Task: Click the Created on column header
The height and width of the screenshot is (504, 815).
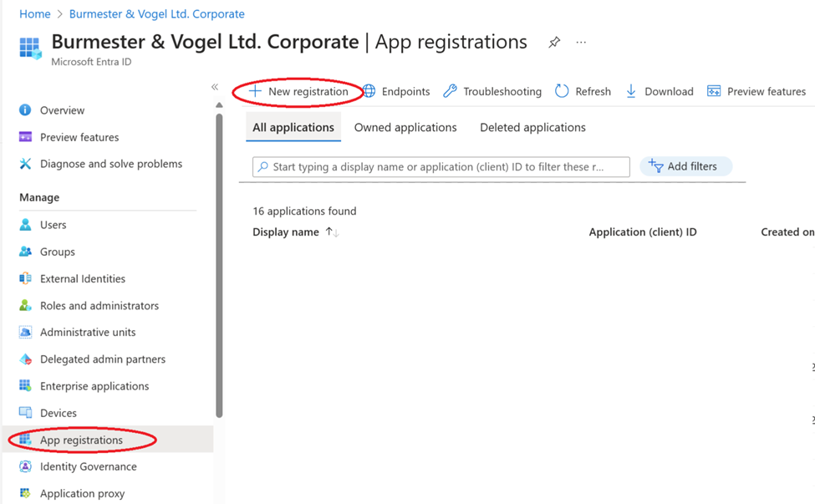Action: point(787,232)
